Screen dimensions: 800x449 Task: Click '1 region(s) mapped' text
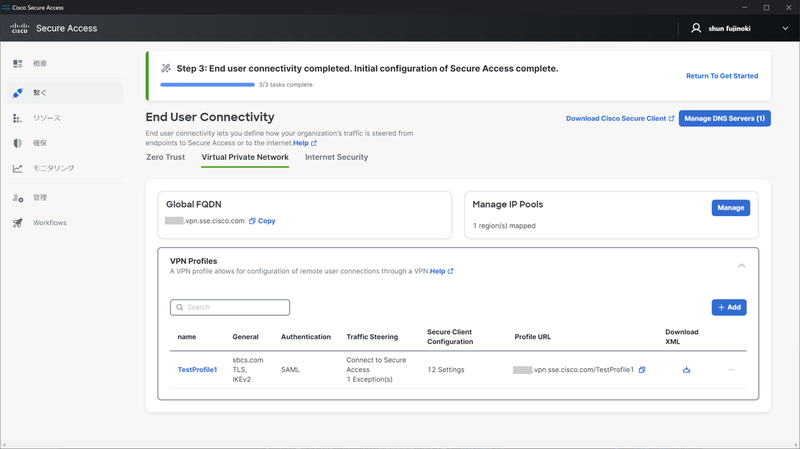tap(504, 226)
